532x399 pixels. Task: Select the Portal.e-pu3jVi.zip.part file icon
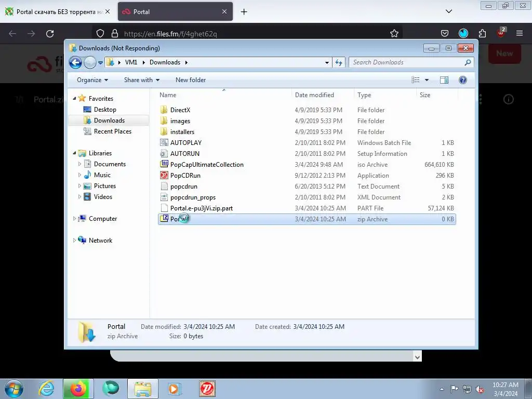point(164,208)
